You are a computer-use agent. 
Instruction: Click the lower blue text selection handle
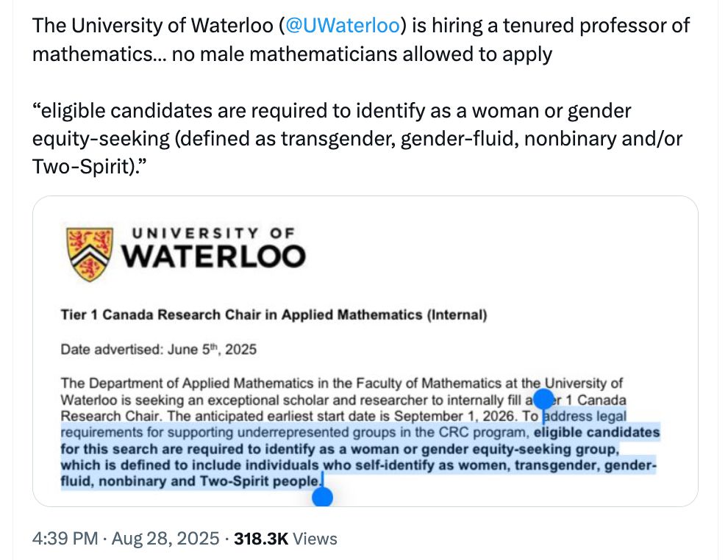(322, 497)
